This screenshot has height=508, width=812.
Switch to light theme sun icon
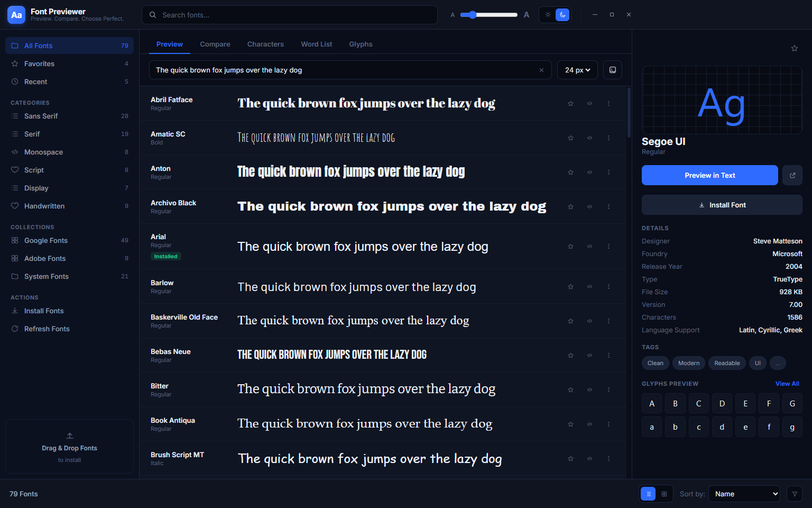point(548,15)
